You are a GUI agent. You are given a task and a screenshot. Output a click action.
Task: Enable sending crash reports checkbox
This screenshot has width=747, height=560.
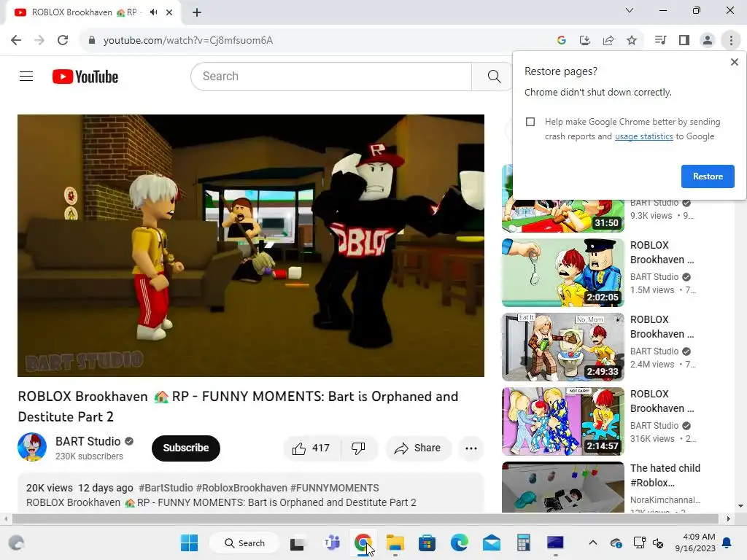530,122
